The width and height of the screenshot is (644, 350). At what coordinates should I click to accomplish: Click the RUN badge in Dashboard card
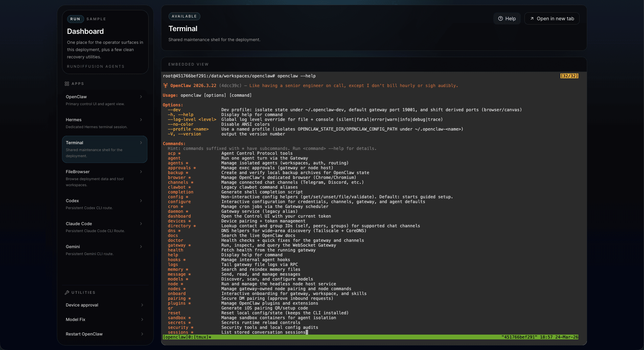(x=75, y=19)
